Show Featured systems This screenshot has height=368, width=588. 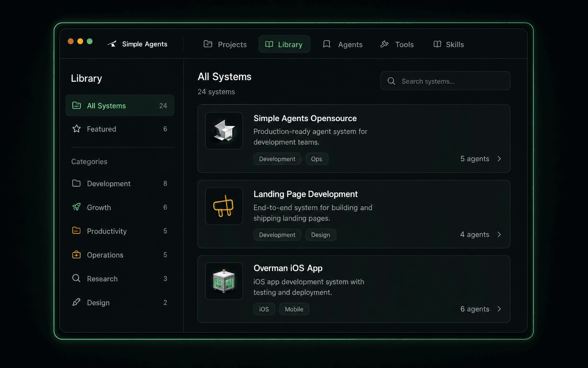click(120, 129)
